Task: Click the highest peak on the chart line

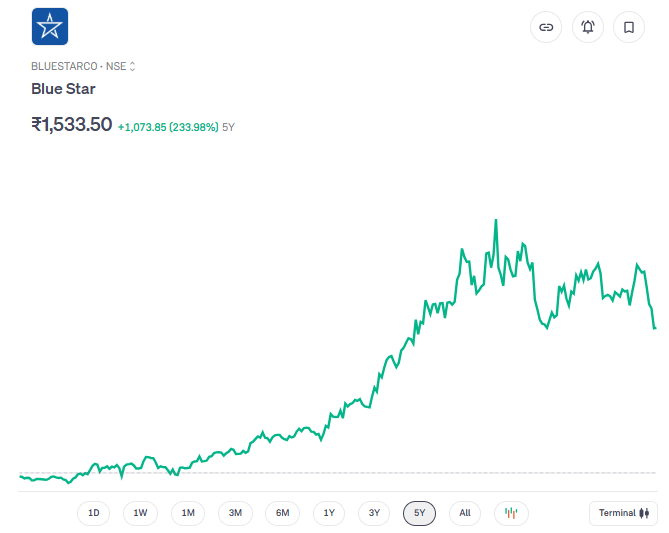Action: coord(496,220)
